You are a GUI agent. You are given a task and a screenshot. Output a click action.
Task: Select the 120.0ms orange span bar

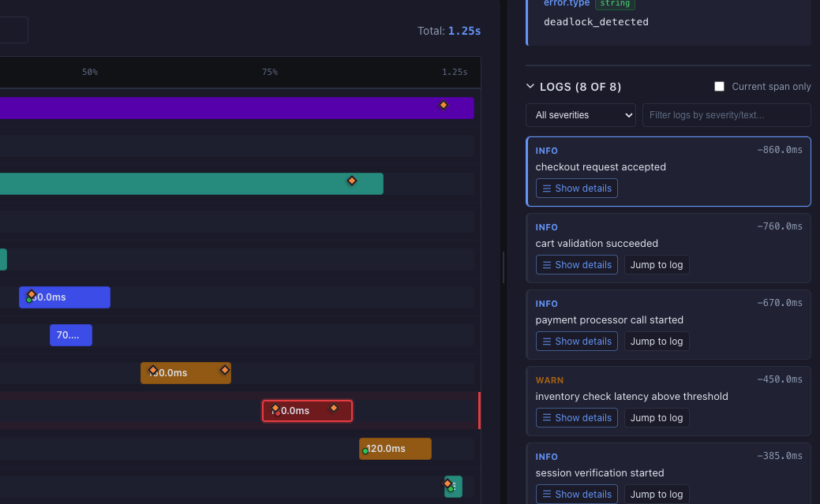(x=395, y=449)
